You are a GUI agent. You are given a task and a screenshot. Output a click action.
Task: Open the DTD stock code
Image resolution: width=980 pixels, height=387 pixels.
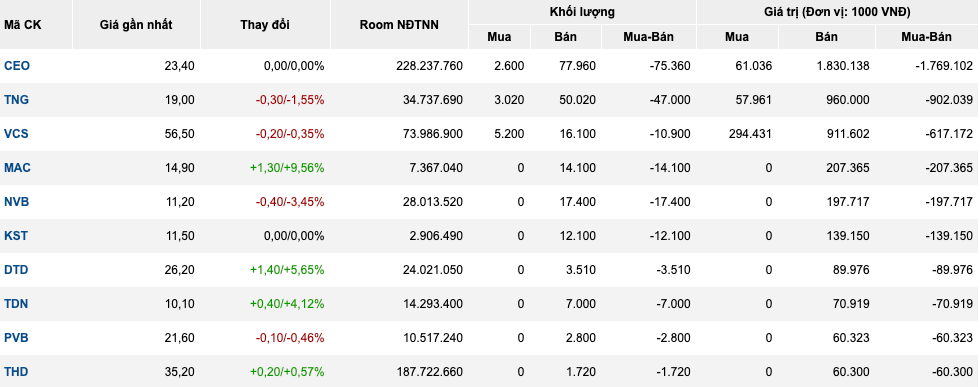coord(16,269)
